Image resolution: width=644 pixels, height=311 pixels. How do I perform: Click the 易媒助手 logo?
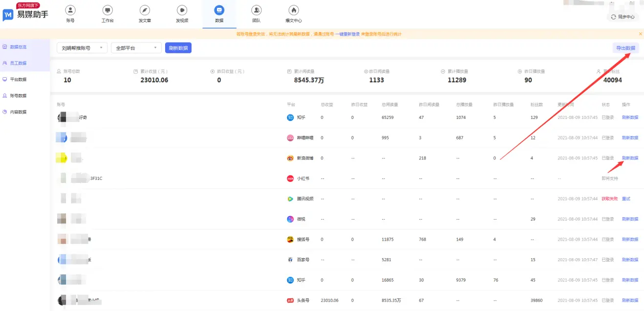(25, 13)
